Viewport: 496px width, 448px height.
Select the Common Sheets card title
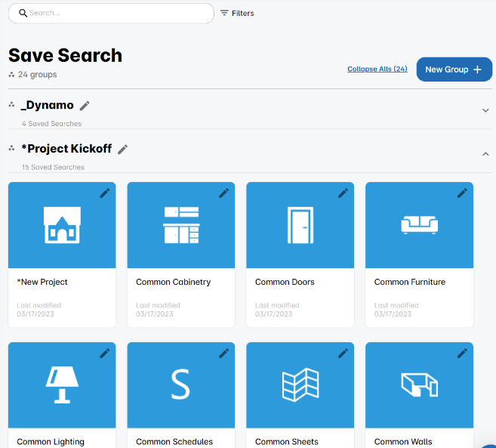287,442
